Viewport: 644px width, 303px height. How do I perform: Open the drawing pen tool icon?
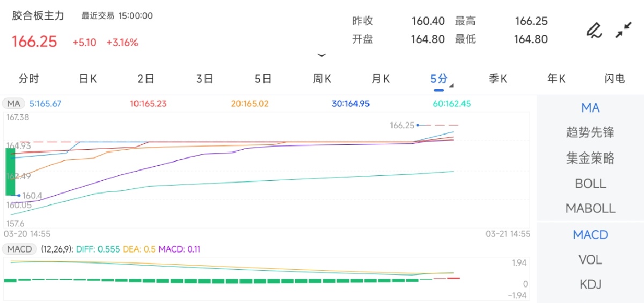[594, 30]
